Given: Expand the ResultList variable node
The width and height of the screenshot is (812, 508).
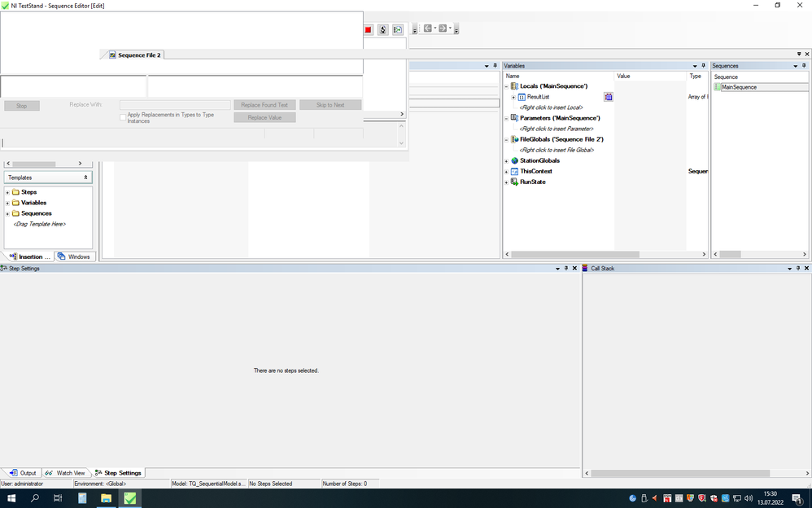Looking at the screenshot, I should 513,96.
